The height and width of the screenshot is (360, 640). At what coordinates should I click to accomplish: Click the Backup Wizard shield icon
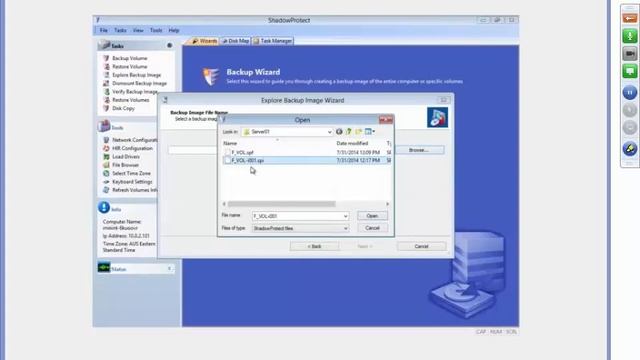coord(211,76)
